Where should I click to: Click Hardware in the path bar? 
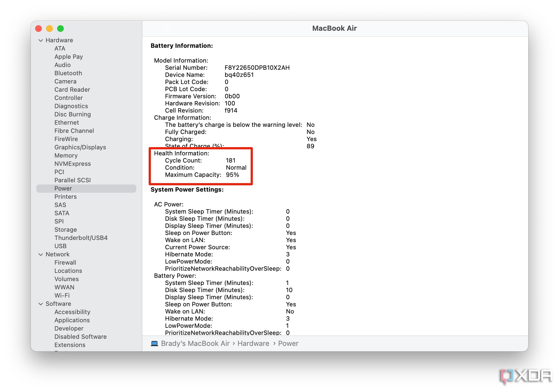253,343
